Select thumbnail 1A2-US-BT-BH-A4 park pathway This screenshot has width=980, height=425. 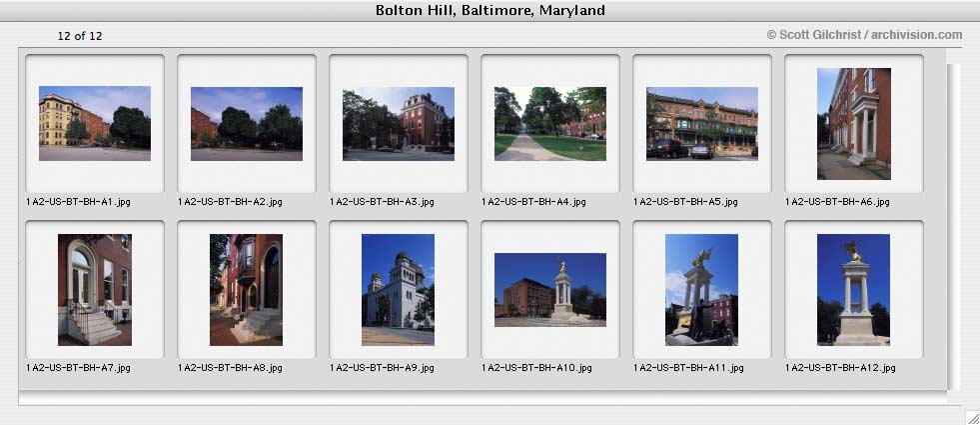(550, 123)
